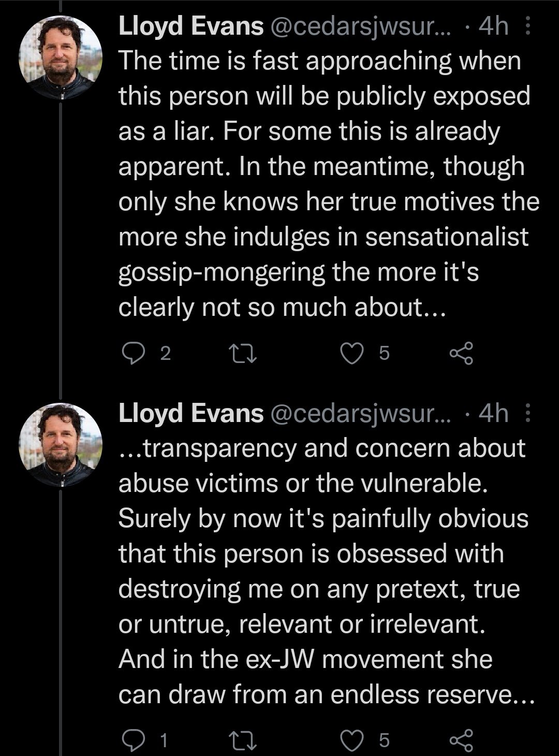
Task: Like the second tweet with 5 likes
Action: tap(353, 741)
